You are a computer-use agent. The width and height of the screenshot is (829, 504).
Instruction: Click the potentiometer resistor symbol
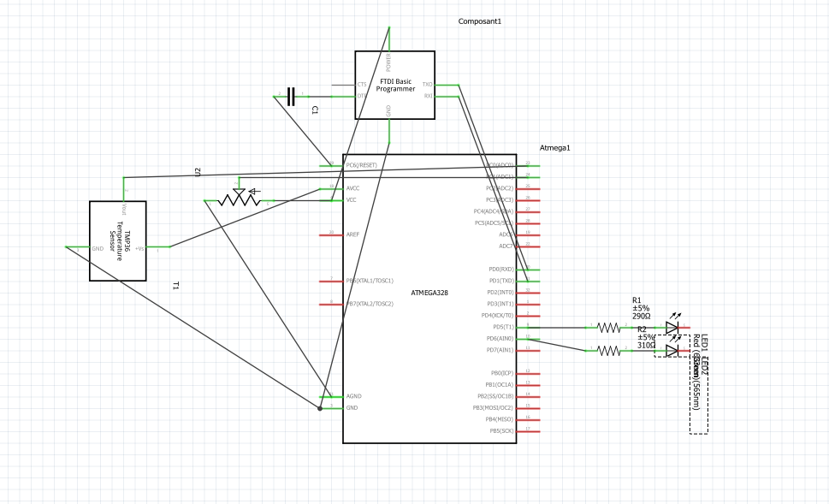239,198
